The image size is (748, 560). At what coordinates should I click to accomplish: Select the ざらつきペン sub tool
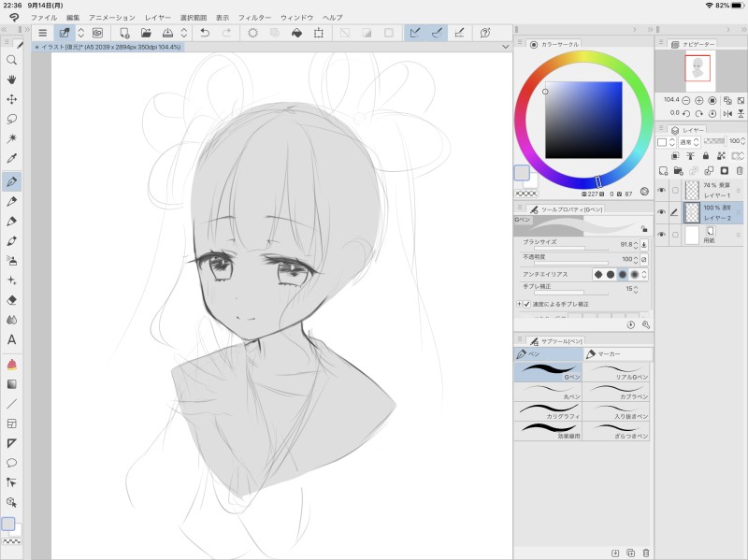(x=616, y=431)
